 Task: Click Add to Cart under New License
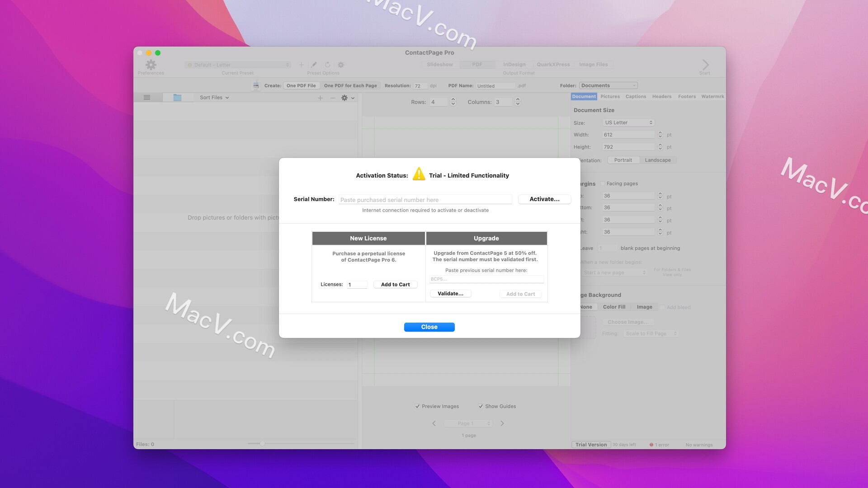tap(395, 284)
